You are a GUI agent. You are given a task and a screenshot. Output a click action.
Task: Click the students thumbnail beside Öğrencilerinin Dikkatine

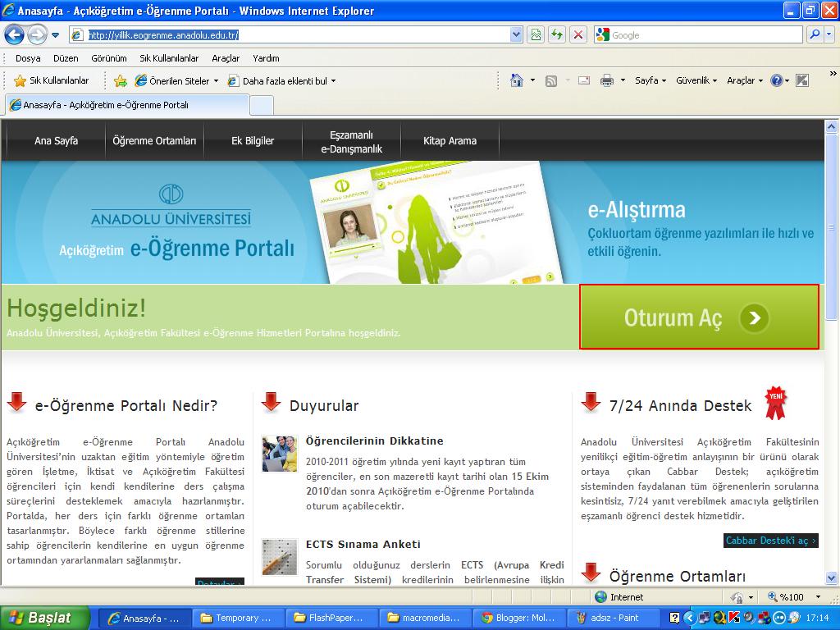pos(279,454)
